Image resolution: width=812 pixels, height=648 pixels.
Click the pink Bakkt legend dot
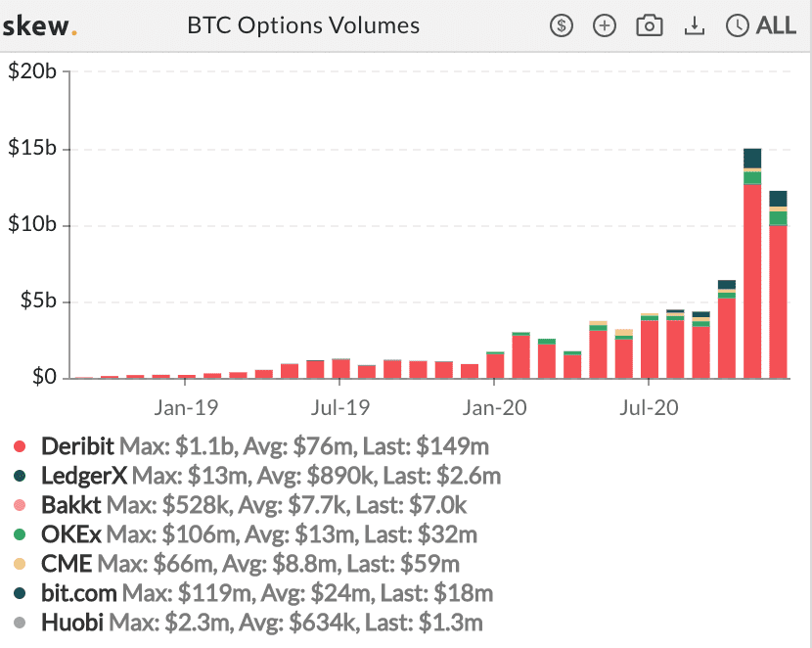coord(20,505)
